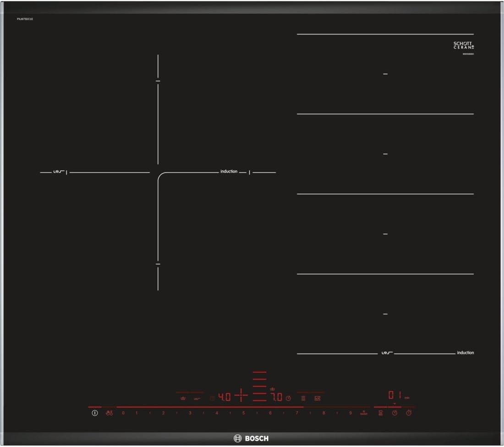504x447 pixels.
Task: Select the power level menu lines icon
Action: click(303, 398)
